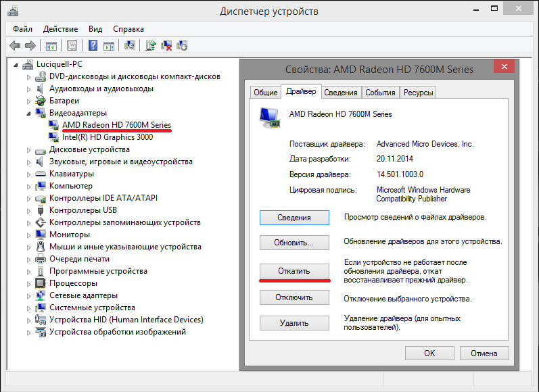Expand Контроллеры IDE ATA/ATAPI arrow
Screen dimensions: 539x392
coord(28,199)
